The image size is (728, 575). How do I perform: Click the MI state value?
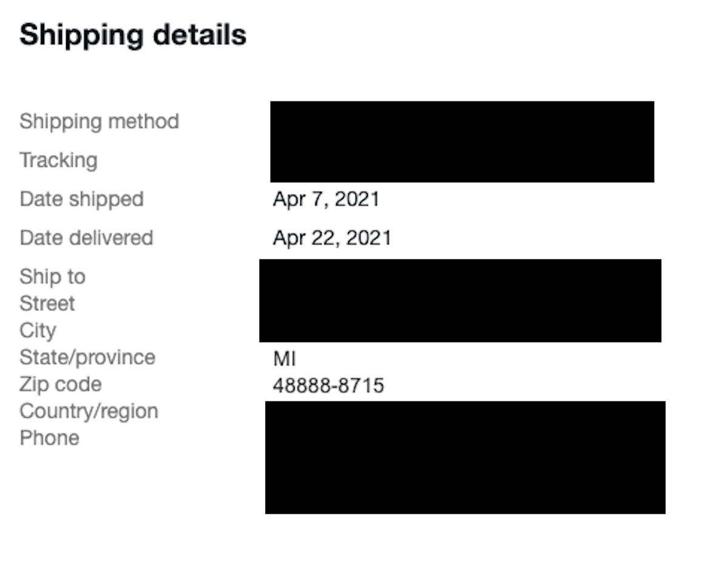click(285, 359)
